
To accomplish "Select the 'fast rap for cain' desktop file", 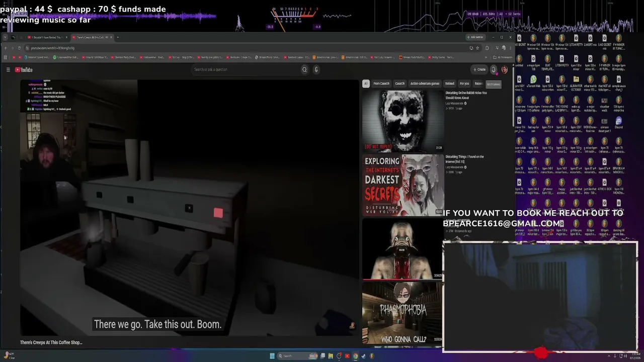I will coord(533,123).
